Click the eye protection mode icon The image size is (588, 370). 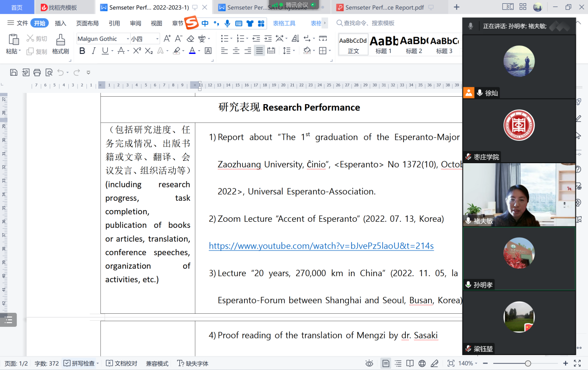369,363
